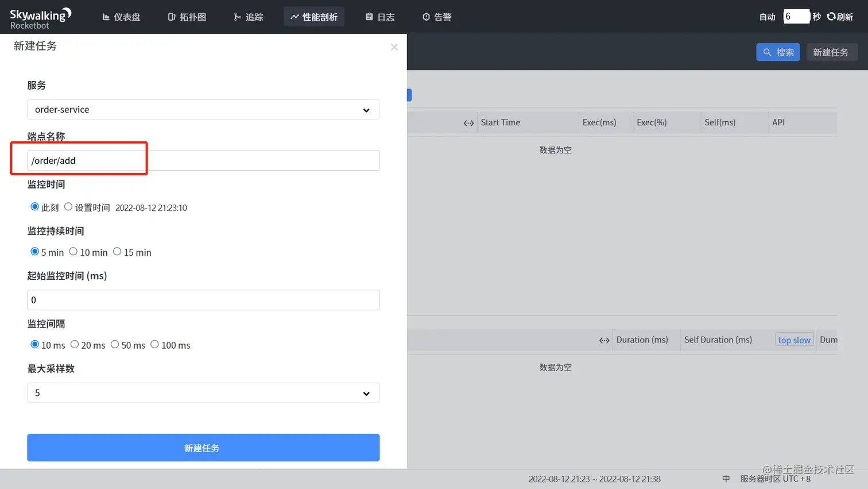Select the 50 ms interval option
This screenshot has height=489, width=868.
click(x=115, y=344)
